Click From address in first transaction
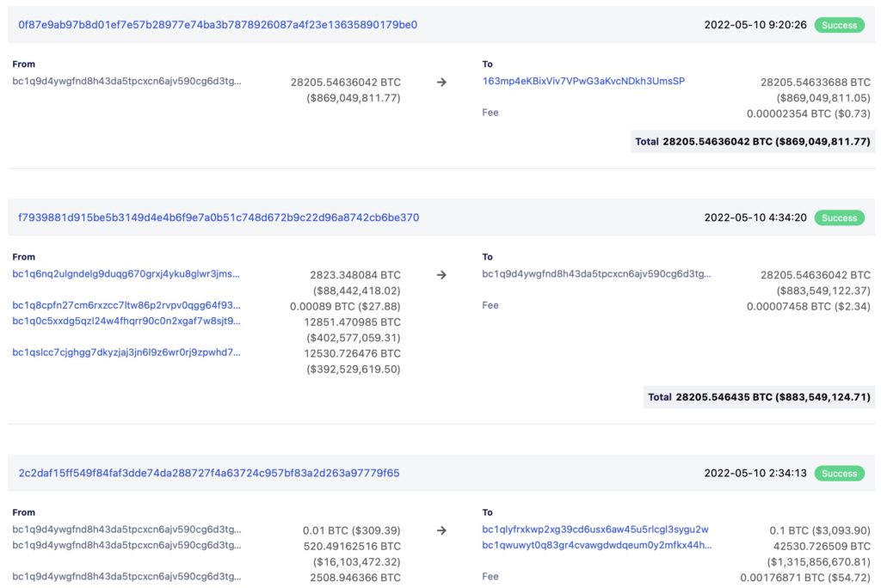The height and width of the screenshot is (588, 881). pos(126,82)
